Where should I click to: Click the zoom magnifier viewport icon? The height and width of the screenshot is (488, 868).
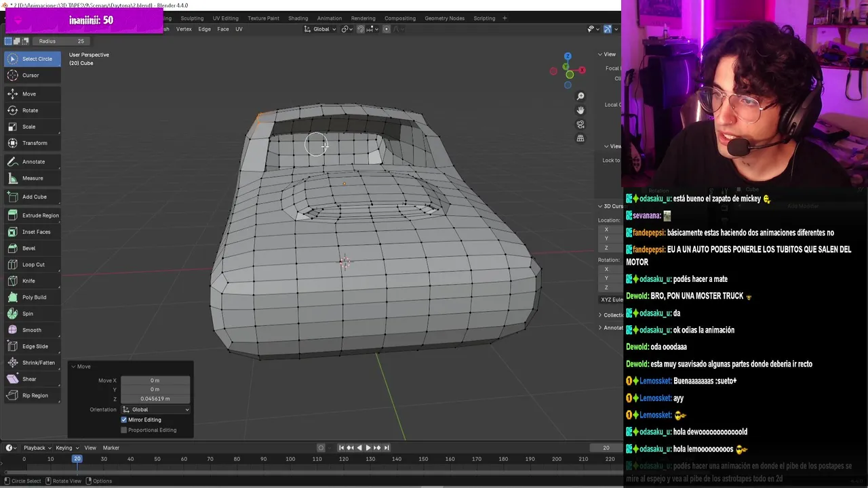tap(580, 96)
